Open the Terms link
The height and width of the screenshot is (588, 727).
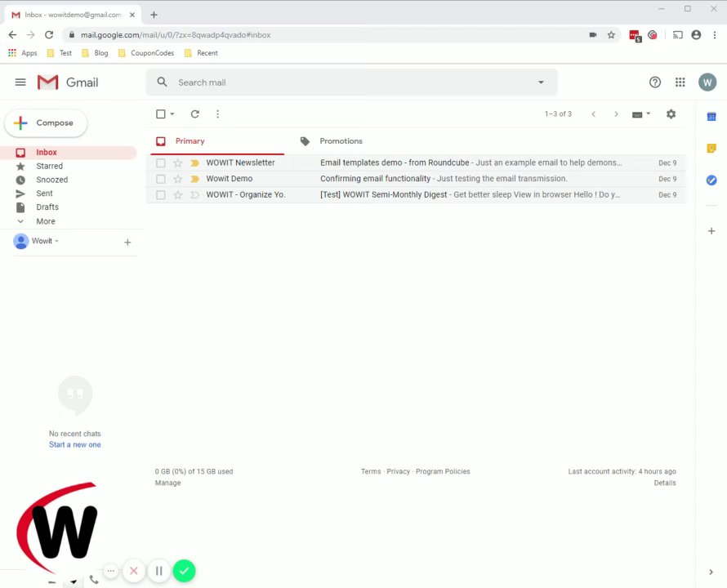[x=371, y=471]
